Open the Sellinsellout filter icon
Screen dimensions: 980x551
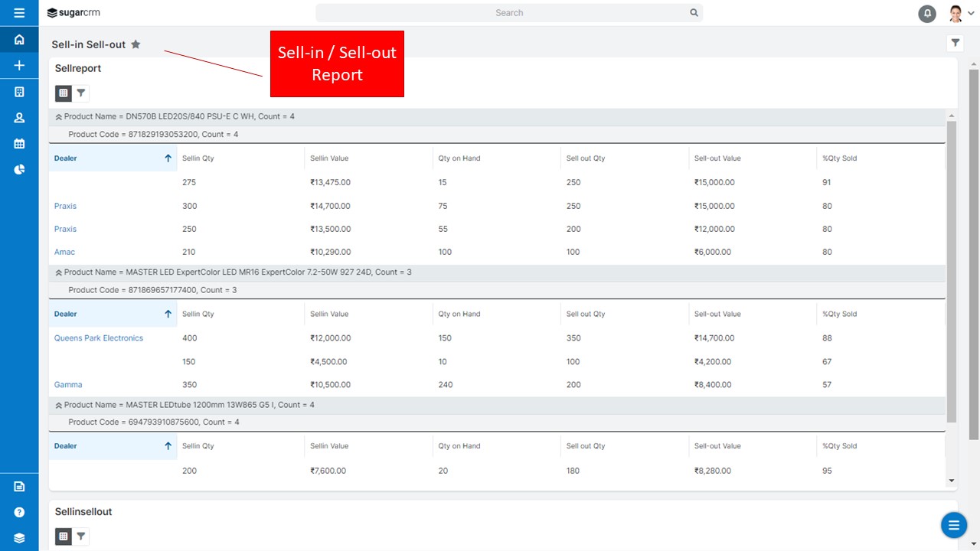coord(81,536)
